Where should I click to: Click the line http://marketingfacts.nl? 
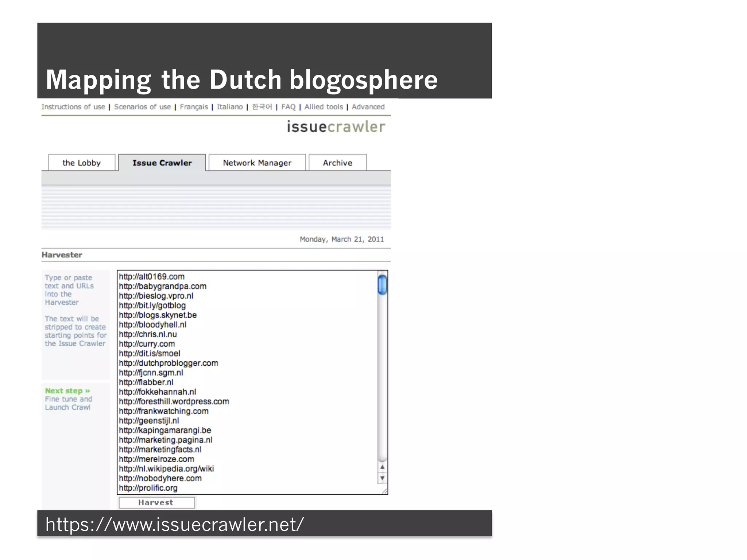pos(160,450)
